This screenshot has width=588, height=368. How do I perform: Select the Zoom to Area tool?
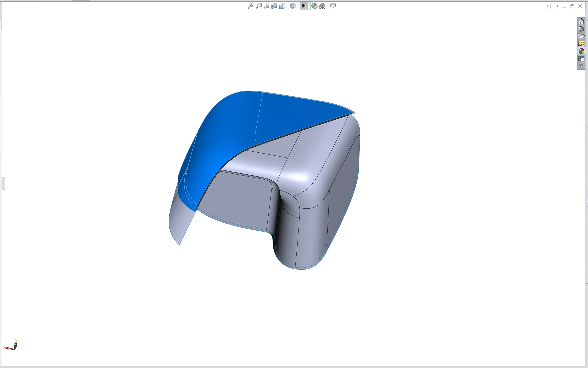tap(258, 6)
